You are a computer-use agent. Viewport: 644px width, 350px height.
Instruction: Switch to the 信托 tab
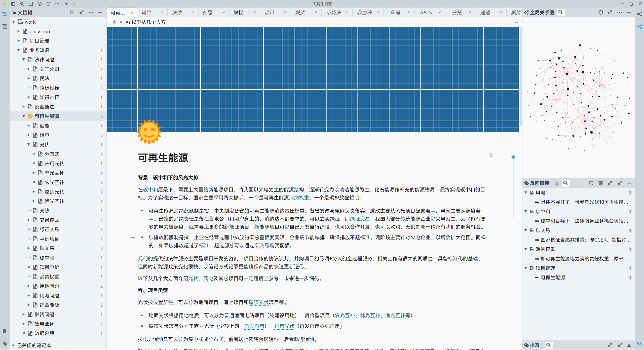pos(457,13)
